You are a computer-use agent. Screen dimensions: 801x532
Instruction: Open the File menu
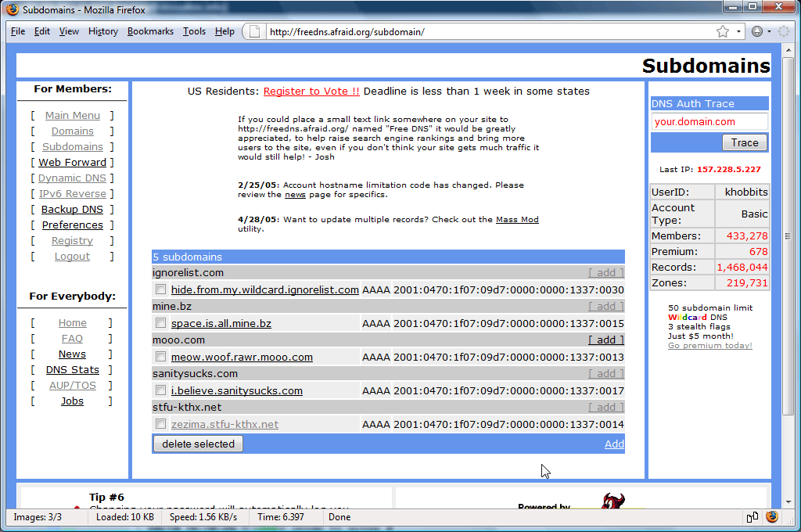pyautogui.click(x=18, y=31)
